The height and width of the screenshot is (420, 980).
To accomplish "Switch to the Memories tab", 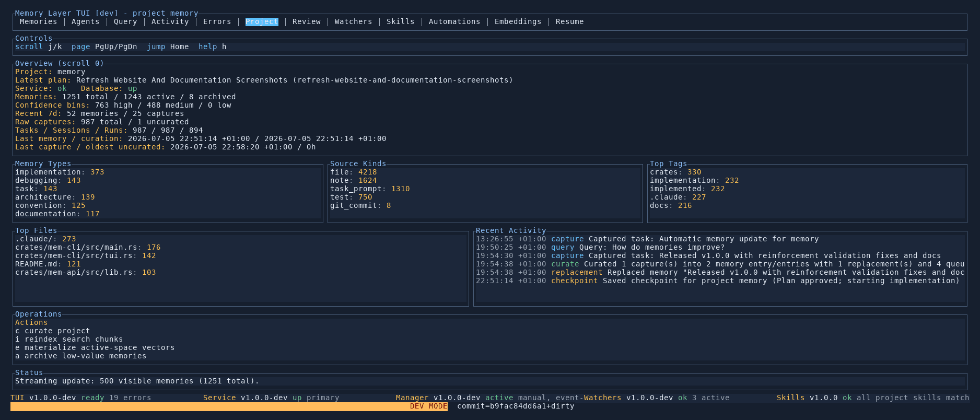I will pos(38,21).
